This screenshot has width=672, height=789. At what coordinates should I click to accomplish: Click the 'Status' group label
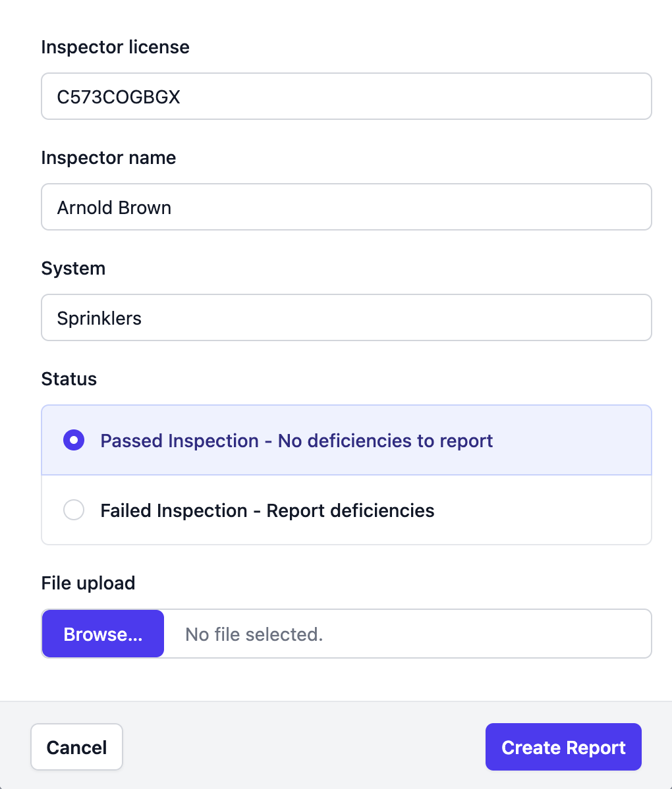(x=69, y=379)
